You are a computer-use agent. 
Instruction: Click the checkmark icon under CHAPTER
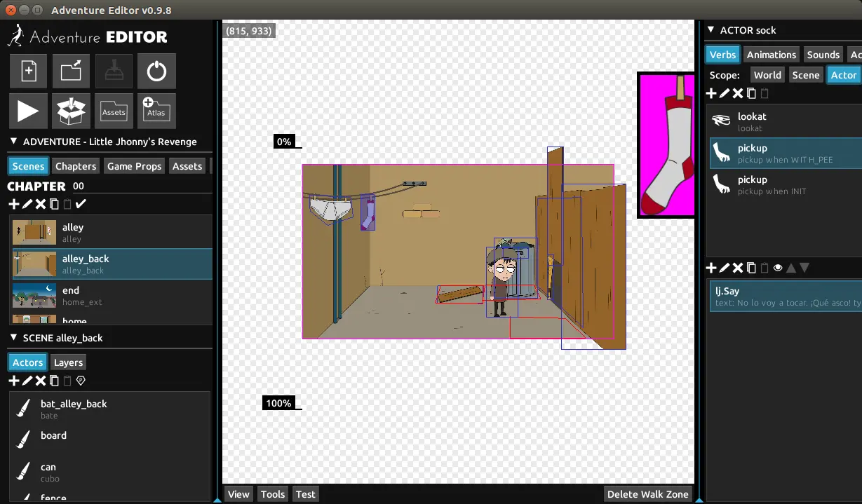[x=81, y=204]
